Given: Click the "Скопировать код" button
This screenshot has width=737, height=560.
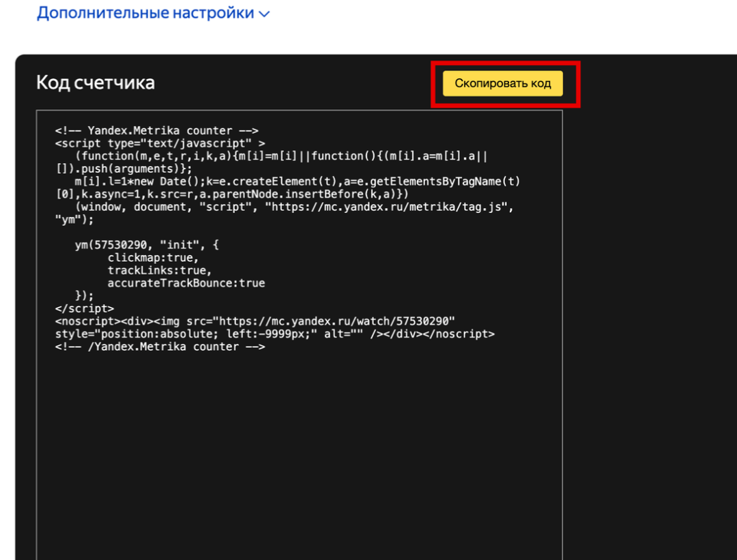Looking at the screenshot, I should (502, 84).
